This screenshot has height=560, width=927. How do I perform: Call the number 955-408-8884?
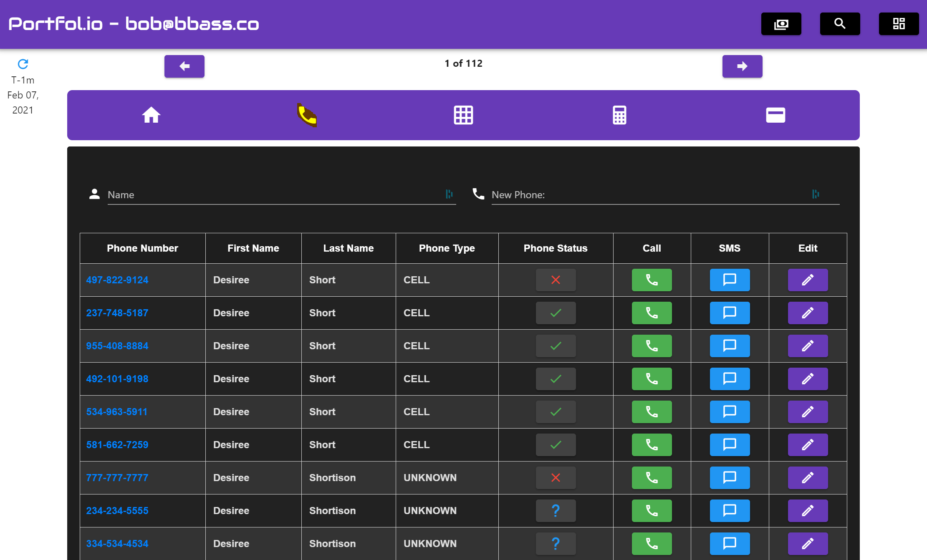652,346
